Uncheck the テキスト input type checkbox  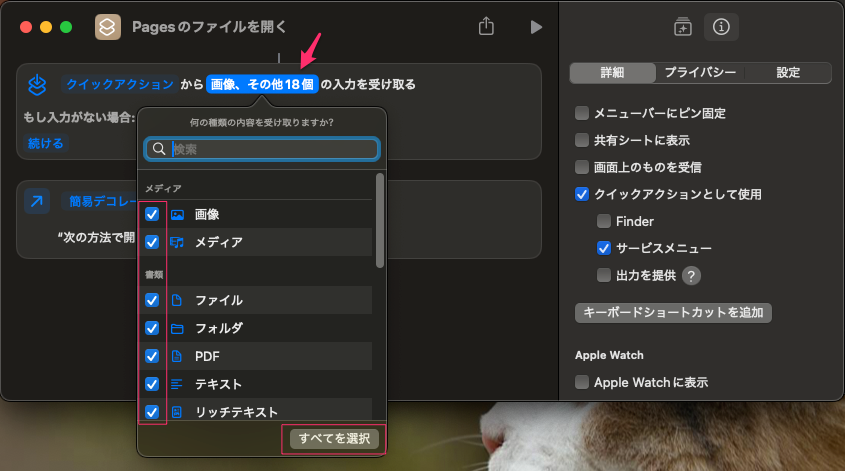152,384
